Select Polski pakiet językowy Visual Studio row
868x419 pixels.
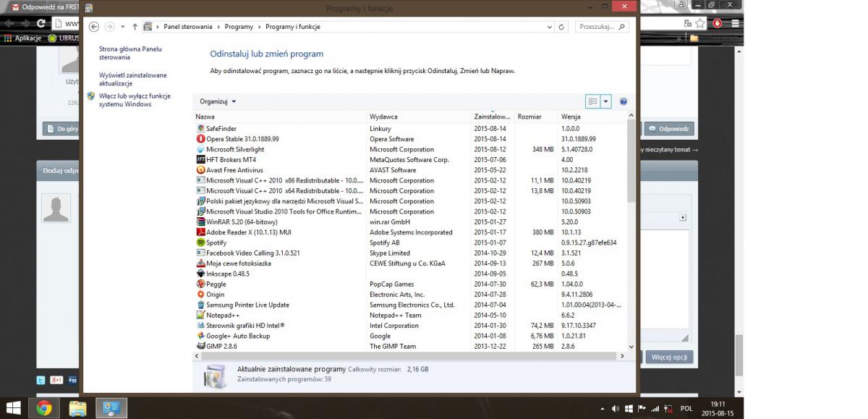tap(409, 201)
